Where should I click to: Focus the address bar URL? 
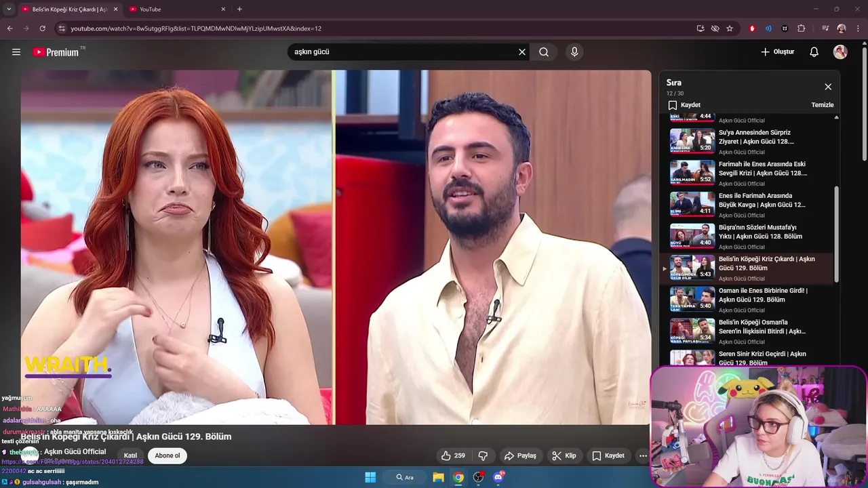(x=196, y=28)
